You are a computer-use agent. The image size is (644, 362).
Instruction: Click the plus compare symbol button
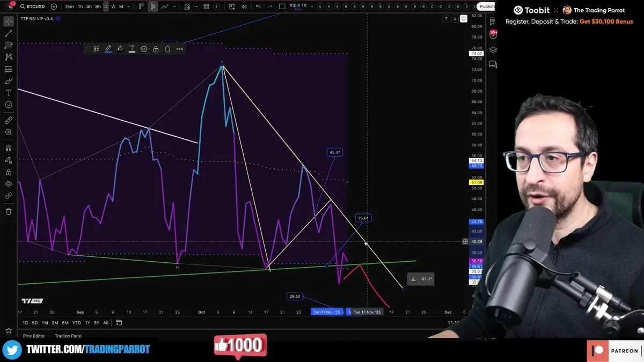pyautogui.click(x=54, y=6)
